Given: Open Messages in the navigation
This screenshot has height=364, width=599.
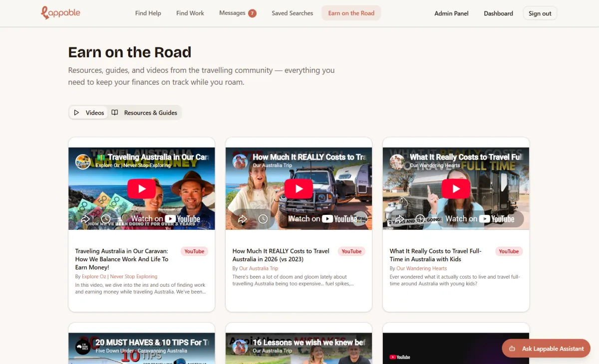Looking at the screenshot, I should 233,13.
